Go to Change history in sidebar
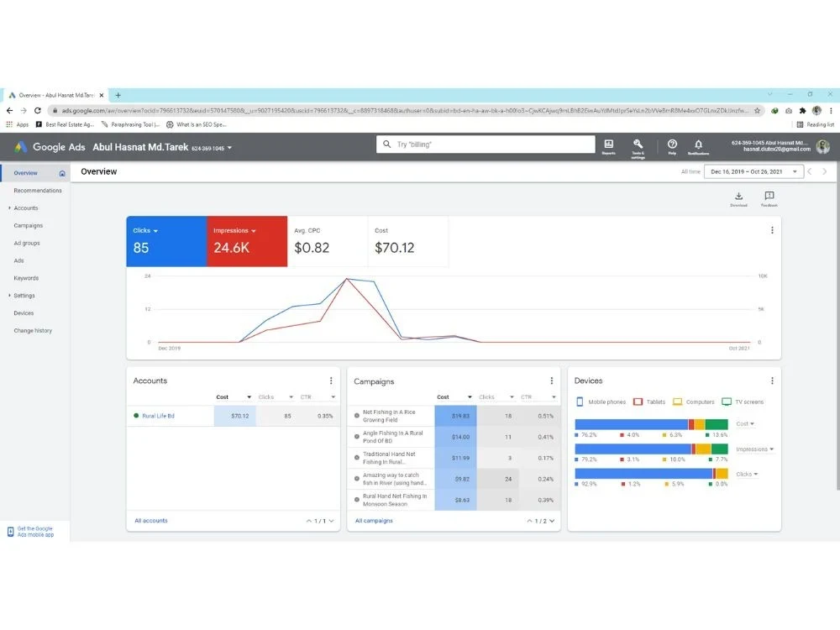 [x=33, y=330]
